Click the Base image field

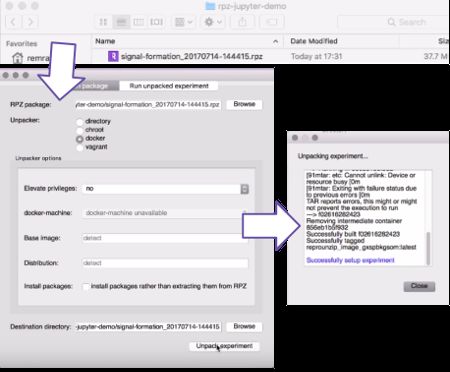165,238
